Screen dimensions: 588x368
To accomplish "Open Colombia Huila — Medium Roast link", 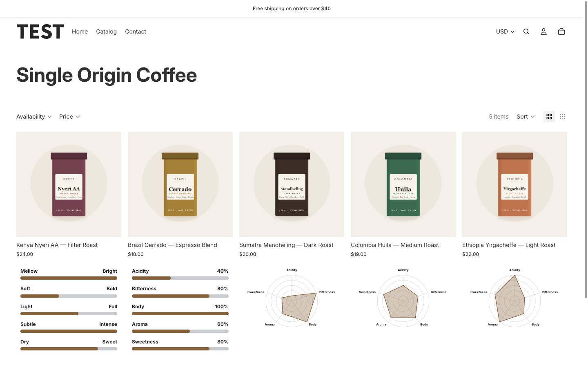I will [x=395, y=245].
